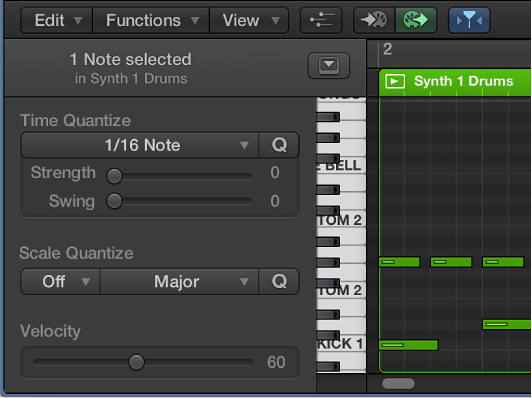The image size is (532, 398).
Task: Click the '1 Note selected' text
Action: point(131,59)
